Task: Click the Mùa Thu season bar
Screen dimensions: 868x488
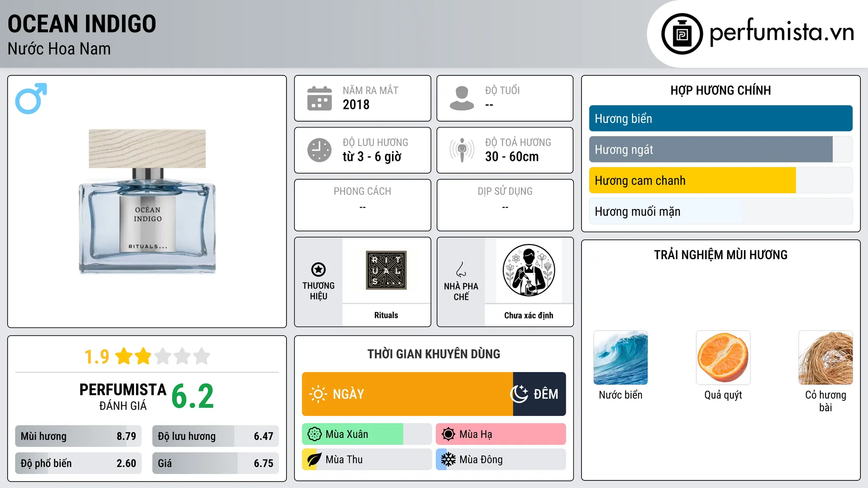Action: point(367,460)
